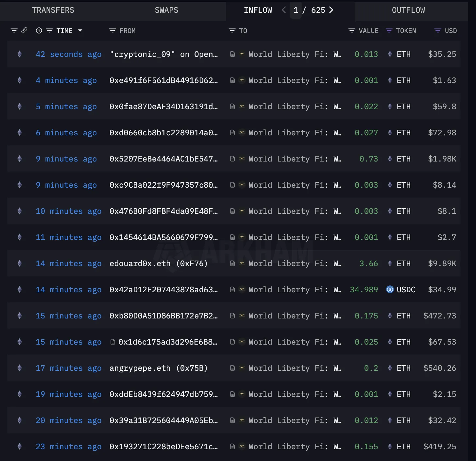
Task: Click World Liberty logo in $34.99 row
Action: (x=242, y=289)
